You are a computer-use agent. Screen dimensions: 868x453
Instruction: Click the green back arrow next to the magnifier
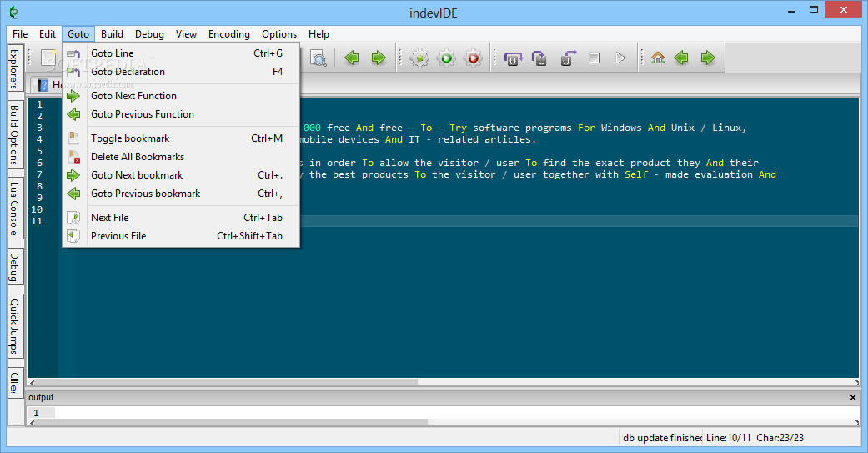coord(352,58)
